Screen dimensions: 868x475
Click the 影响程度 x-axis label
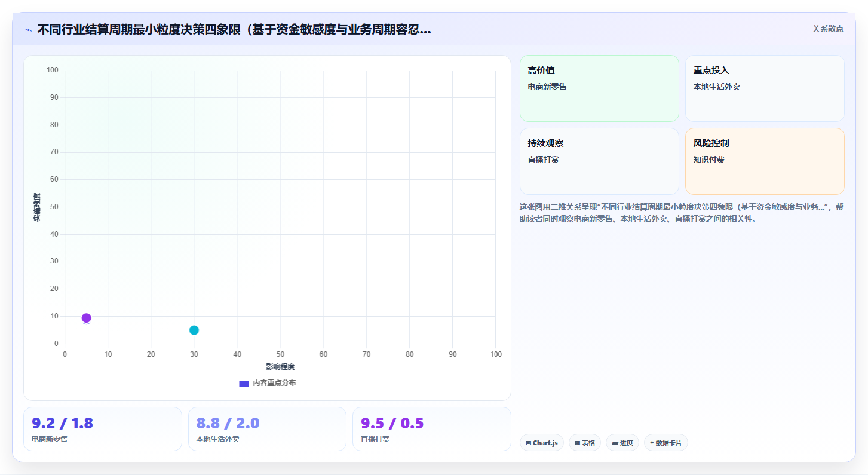tap(280, 367)
